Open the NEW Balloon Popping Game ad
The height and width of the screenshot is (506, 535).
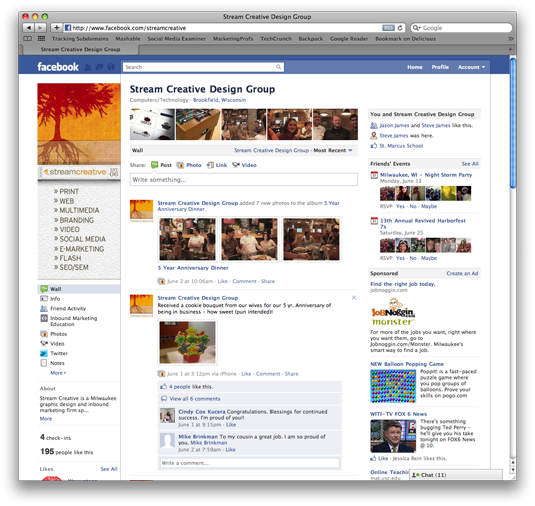(407, 364)
